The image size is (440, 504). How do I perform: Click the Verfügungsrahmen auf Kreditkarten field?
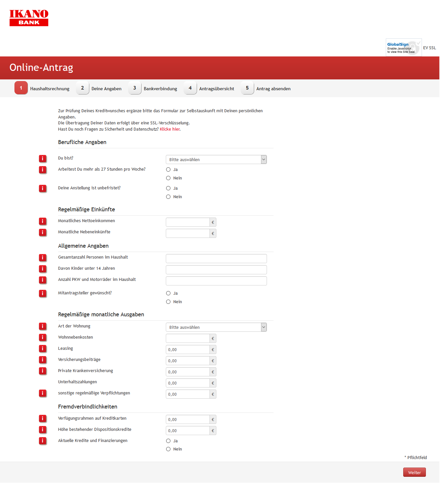point(188,419)
